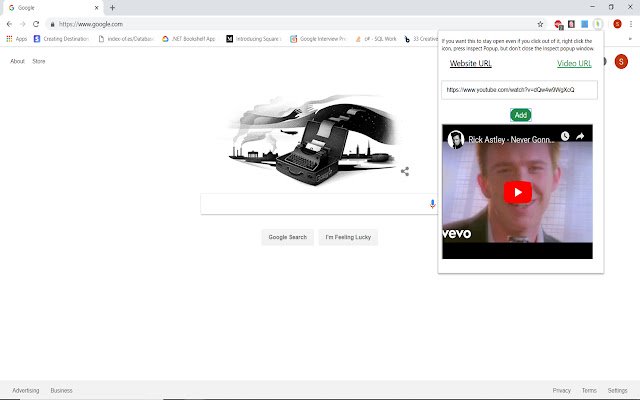The width and height of the screenshot is (640, 400).
Task: Open the Advertising footer link
Action: [25, 391]
